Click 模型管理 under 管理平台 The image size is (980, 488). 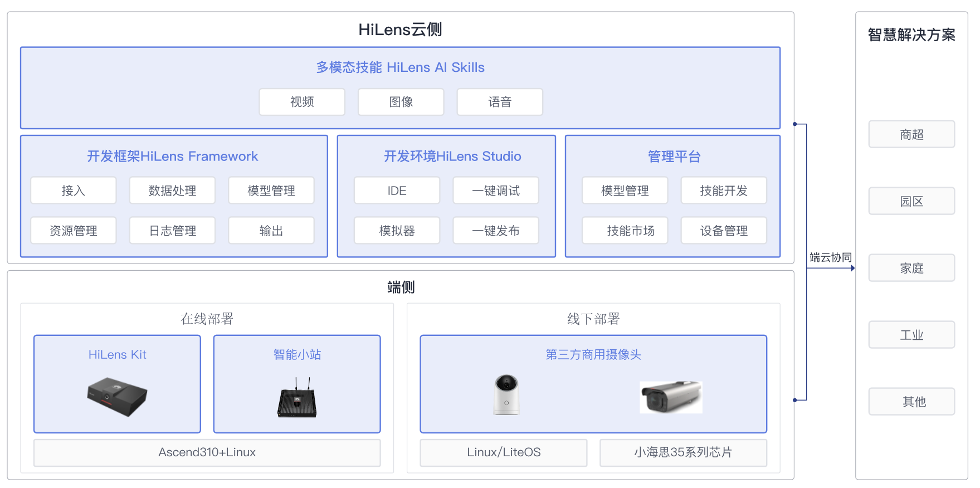tap(625, 191)
